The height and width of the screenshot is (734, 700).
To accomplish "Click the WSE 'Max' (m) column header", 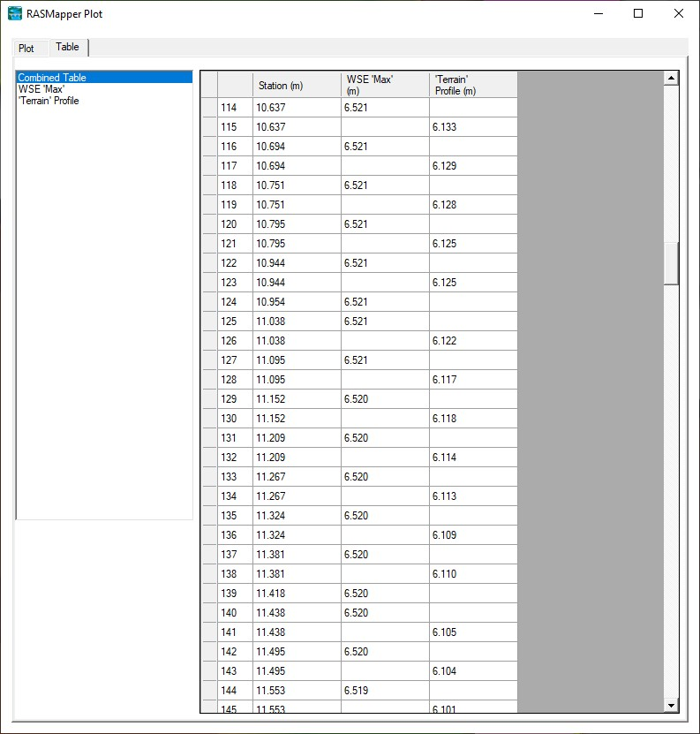I will click(x=385, y=85).
